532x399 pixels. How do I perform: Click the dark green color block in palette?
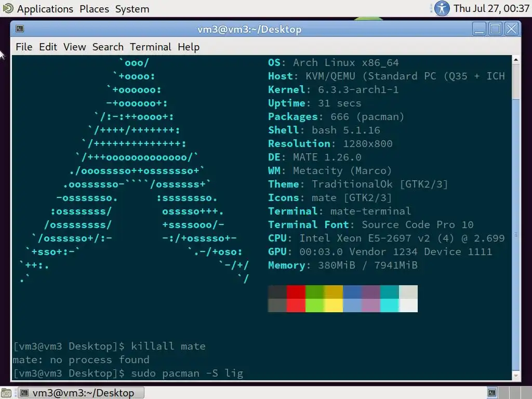(x=314, y=292)
